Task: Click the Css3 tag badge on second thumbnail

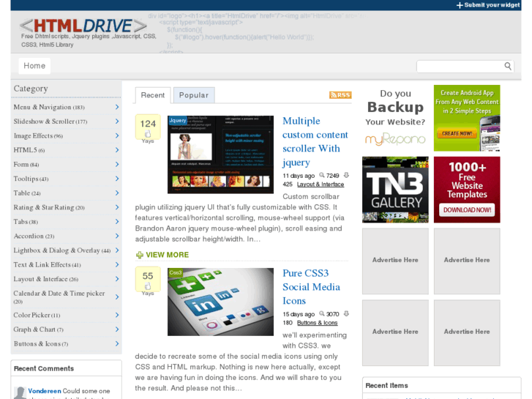Action: (x=175, y=272)
